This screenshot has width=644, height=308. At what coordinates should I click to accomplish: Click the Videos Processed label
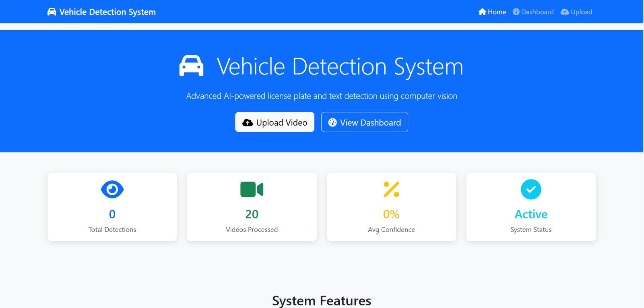(x=252, y=229)
